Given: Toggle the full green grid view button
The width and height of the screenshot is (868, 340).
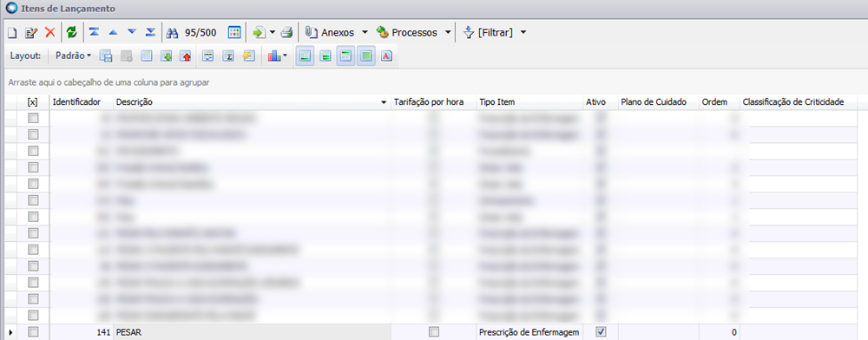Looking at the screenshot, I should click(x=366, y=56).
